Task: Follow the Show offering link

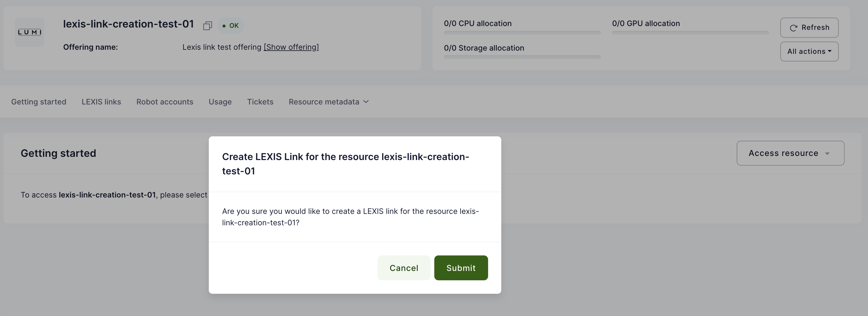Action: coord(291,47)
